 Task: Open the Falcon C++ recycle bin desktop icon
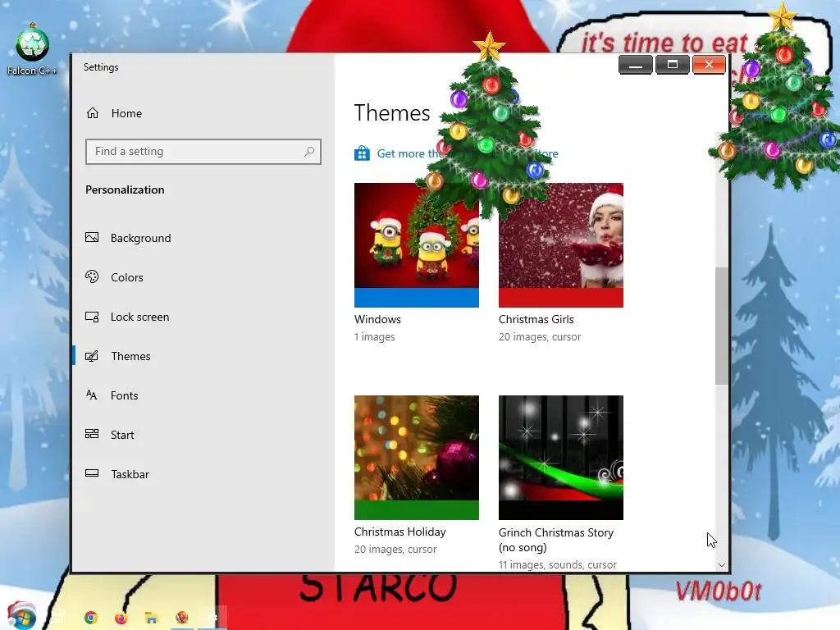[x=32, y=49]
